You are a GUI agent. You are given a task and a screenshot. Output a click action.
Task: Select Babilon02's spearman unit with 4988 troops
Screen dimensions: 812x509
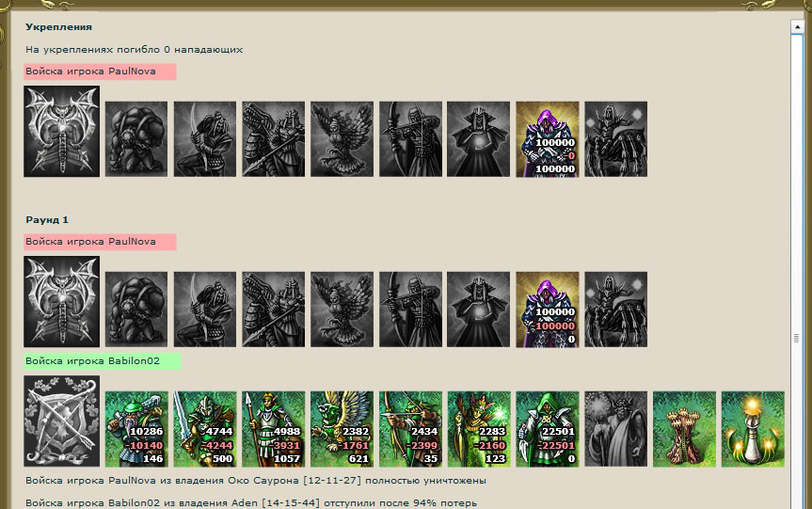[x=273, y=429]
